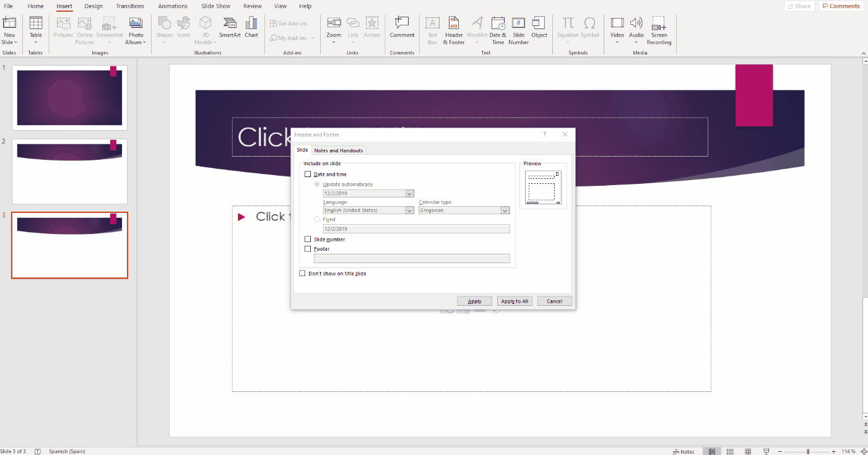Open the Animations ribbon tab
868x455 pixels.
click(172, 6)
